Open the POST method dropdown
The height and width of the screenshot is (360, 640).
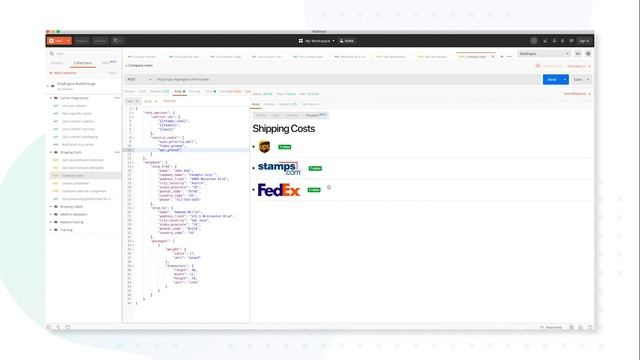pyautogui.click(x=139, y=79)
